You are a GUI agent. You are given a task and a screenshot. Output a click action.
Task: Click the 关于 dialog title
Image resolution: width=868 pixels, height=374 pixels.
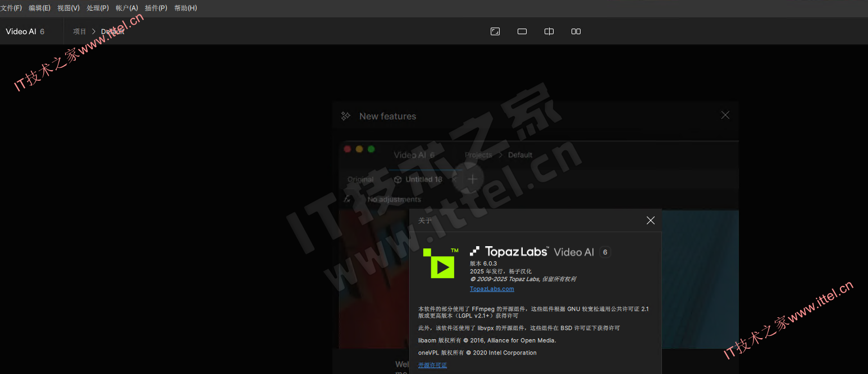425,220
